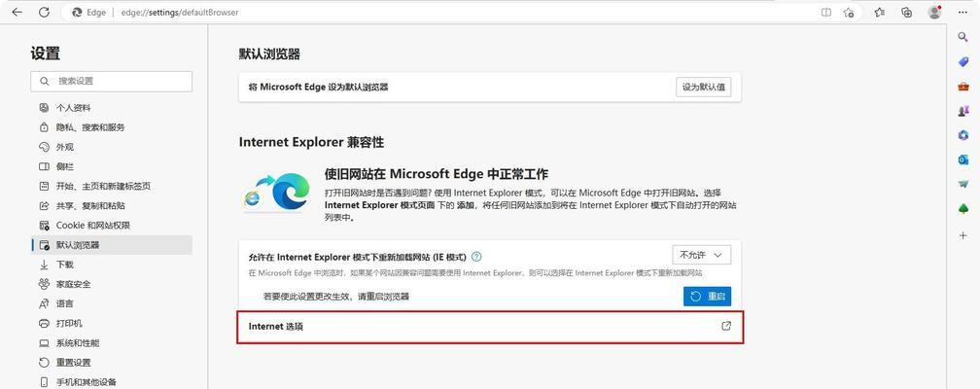980x389 pixels.
Task: Open 个人资料 settings section
Action: click(x=112, y=108)
